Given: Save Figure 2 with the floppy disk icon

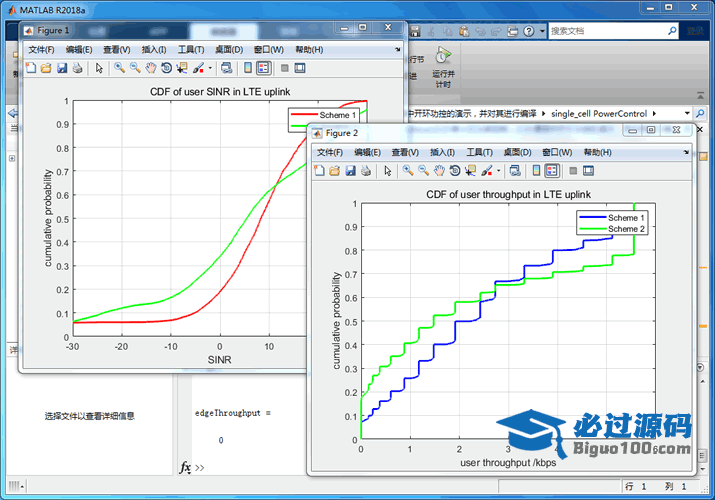Looking at the screenshot, I should 350,171.
